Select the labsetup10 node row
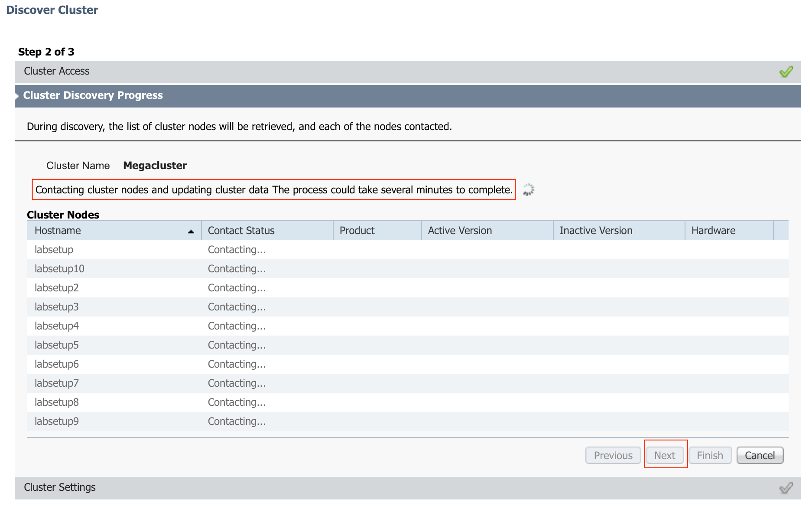812x509 pixels. 407,269
